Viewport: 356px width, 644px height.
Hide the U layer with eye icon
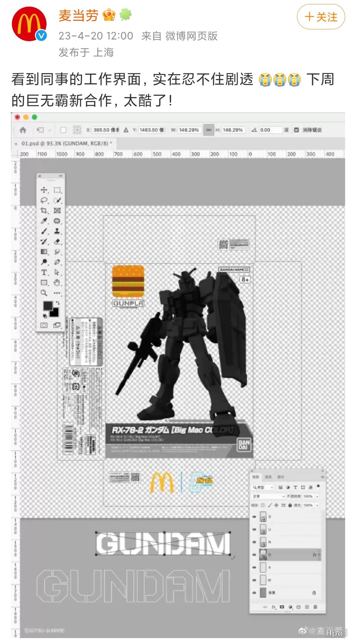click(x=254, y=529)
